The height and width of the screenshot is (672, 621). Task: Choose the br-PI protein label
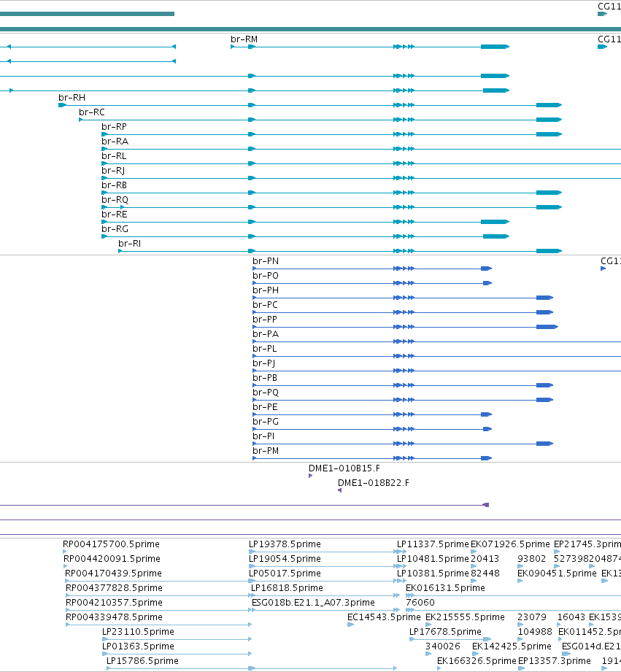pos(263,436)
